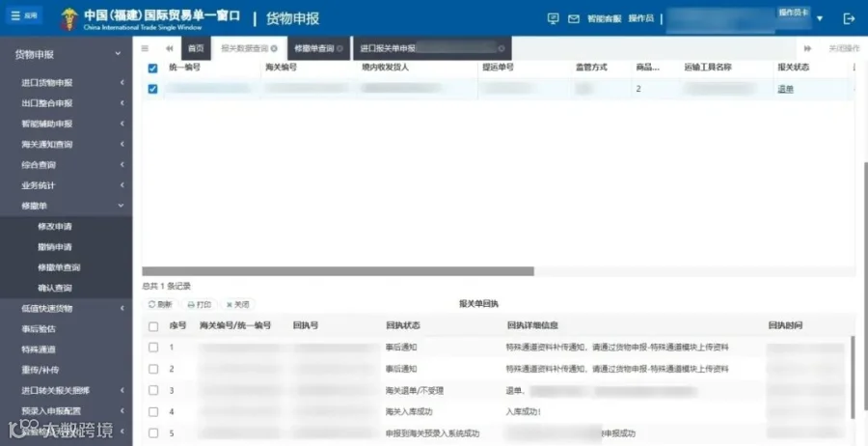868x446 pixels.
Task: Select the 申报到海关预录入系统成功 status cell
Action: point(432,433)
